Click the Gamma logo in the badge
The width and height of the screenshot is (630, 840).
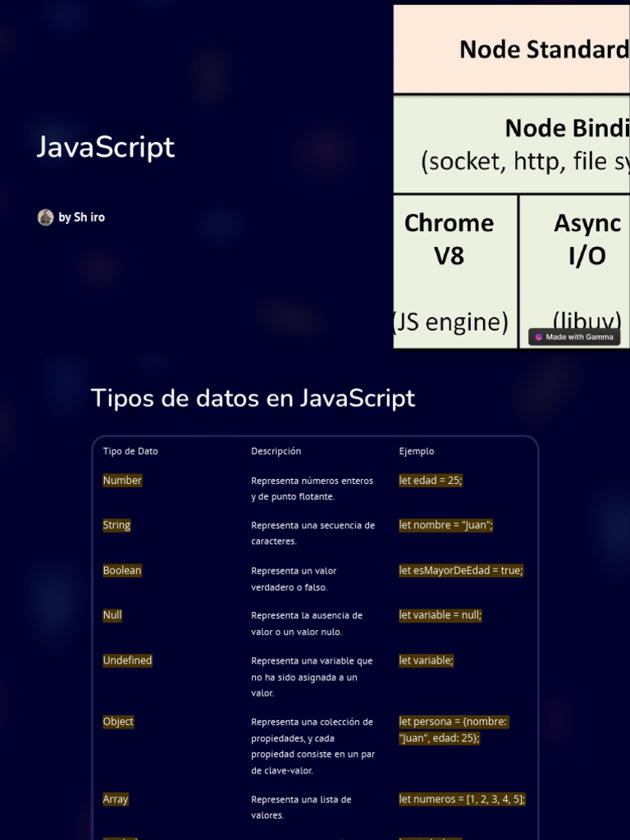click(539, 337)
